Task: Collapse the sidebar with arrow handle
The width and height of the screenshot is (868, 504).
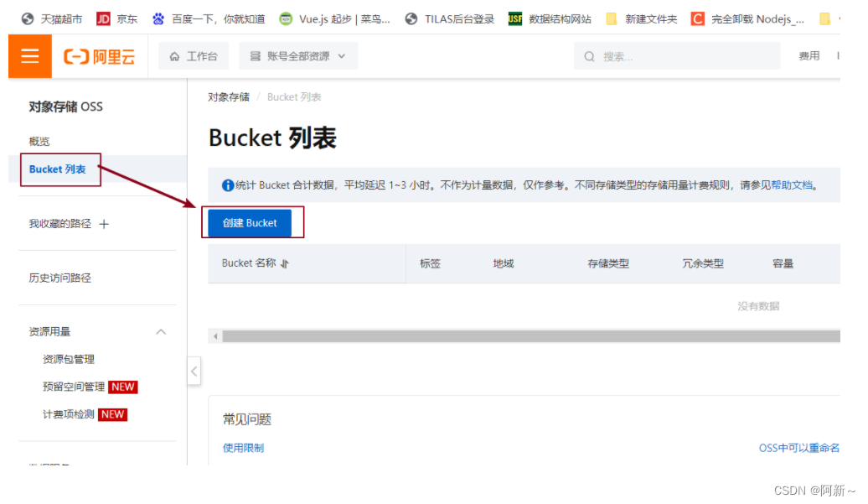Action: pyautogui.click(x=194, y=371)
